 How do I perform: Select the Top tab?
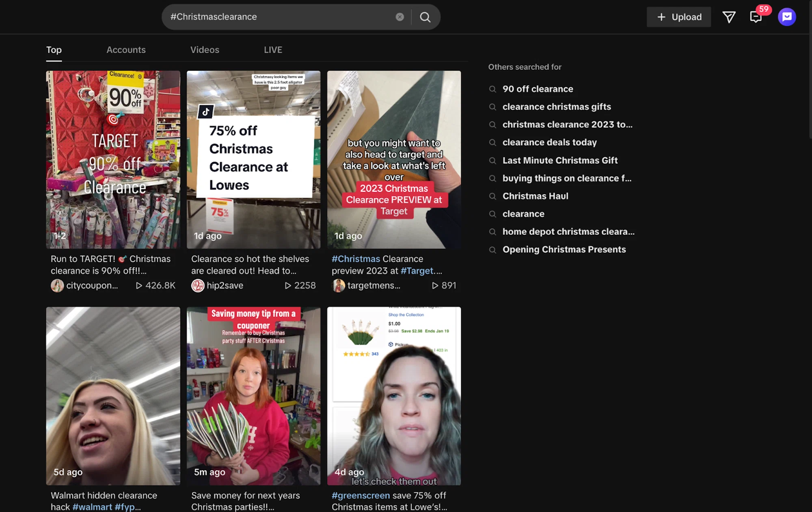coord(54,50)
